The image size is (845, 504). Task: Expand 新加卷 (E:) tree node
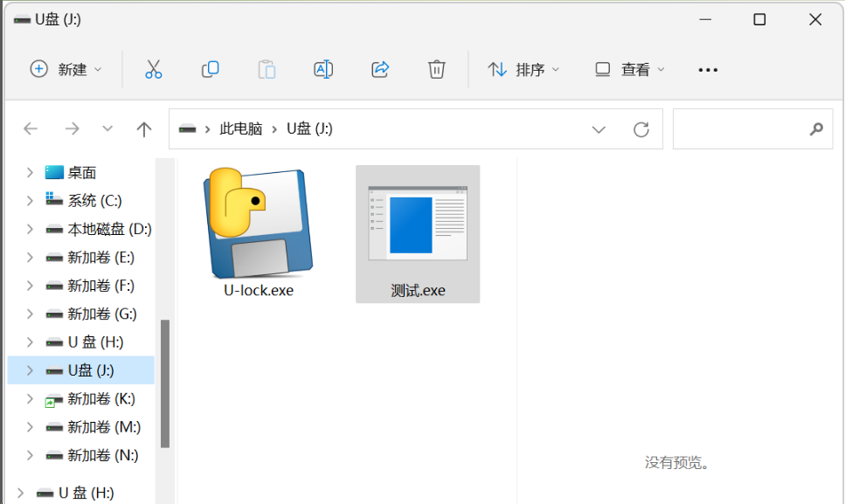pos(30,258)
